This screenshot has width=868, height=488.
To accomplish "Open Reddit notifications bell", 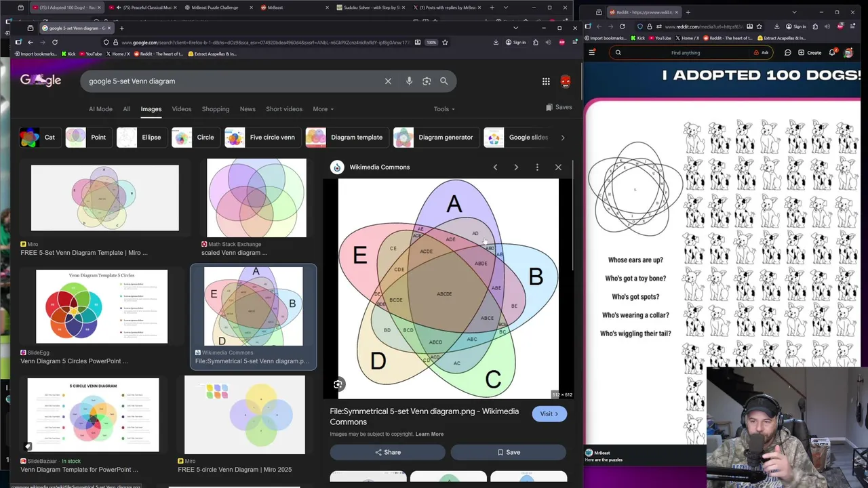I will click(x=832, y=52).
